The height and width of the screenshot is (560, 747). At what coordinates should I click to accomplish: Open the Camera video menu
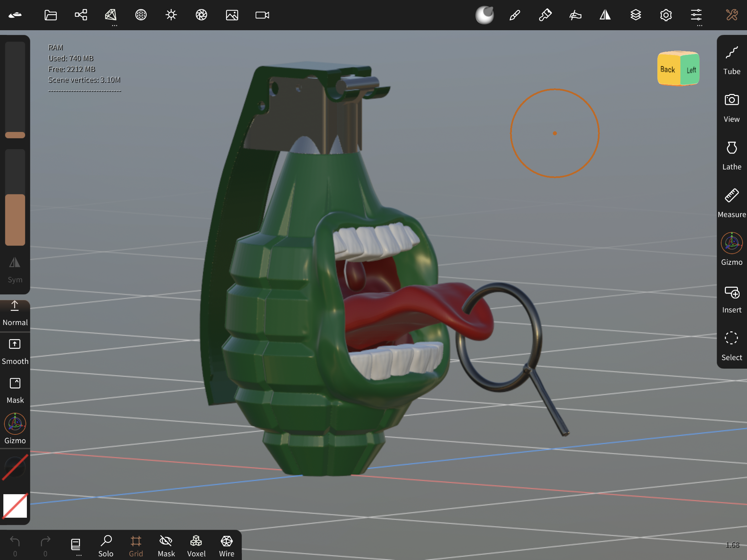[262, 15]
